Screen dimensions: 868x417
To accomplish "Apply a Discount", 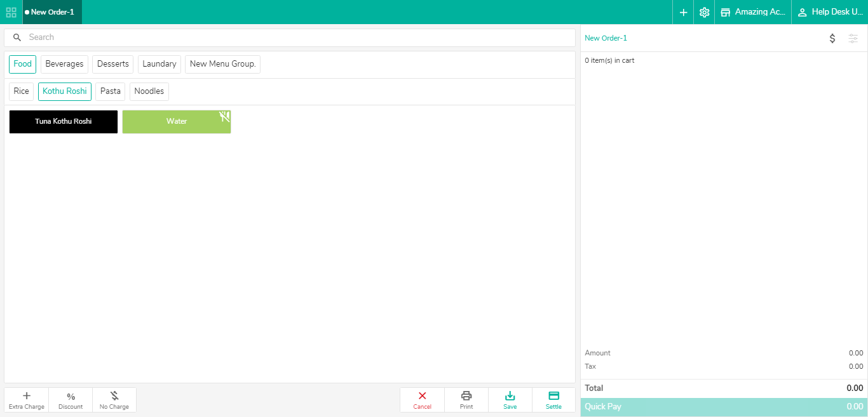I will pyautogui.click(x=71, y=400).
